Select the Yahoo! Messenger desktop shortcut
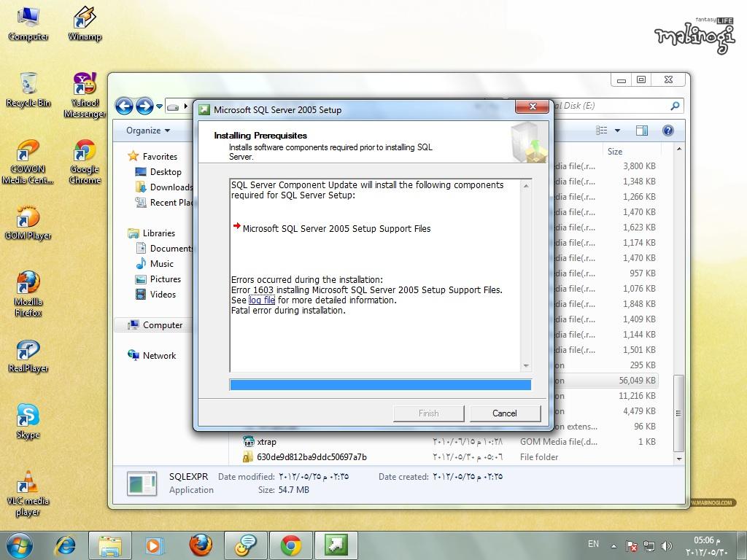The image size is (747, 560). coord(85,95)
